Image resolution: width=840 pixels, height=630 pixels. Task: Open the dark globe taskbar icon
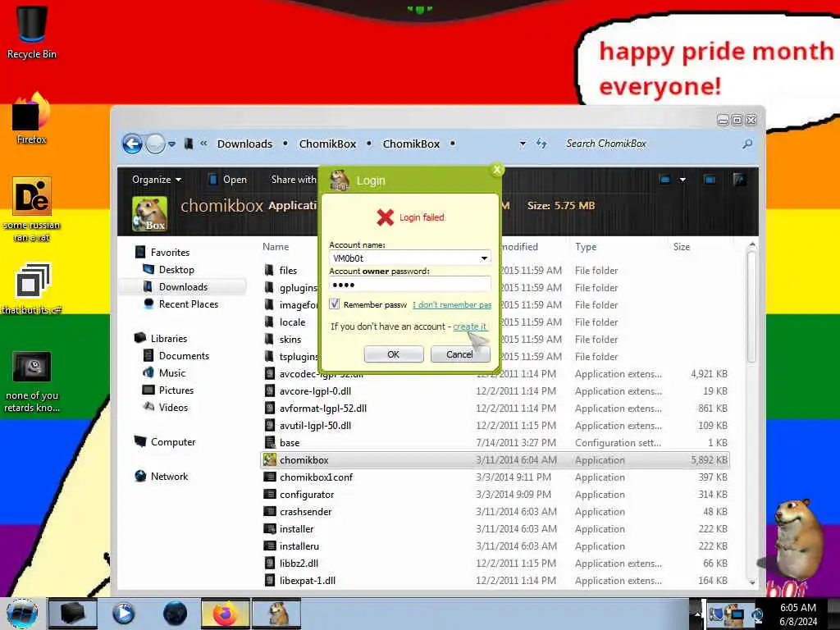tap(175, 614)
